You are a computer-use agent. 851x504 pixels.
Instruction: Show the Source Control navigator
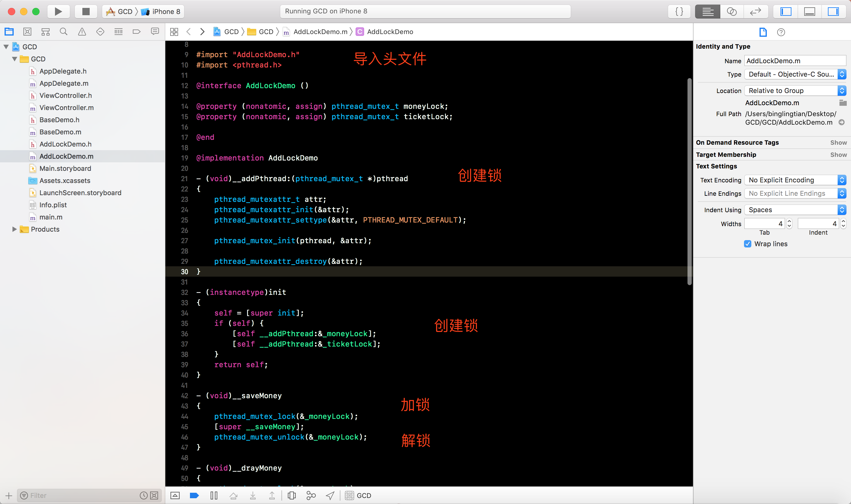27,32
